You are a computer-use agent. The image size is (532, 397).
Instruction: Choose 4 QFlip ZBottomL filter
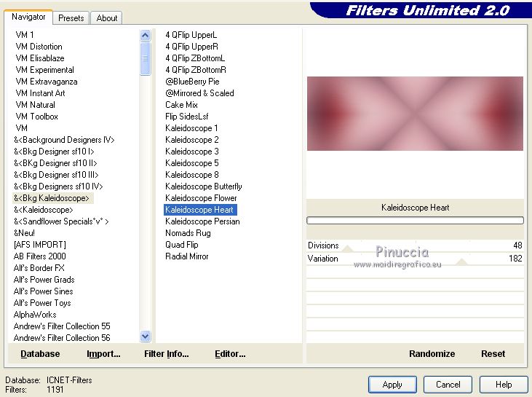[195, 58]
